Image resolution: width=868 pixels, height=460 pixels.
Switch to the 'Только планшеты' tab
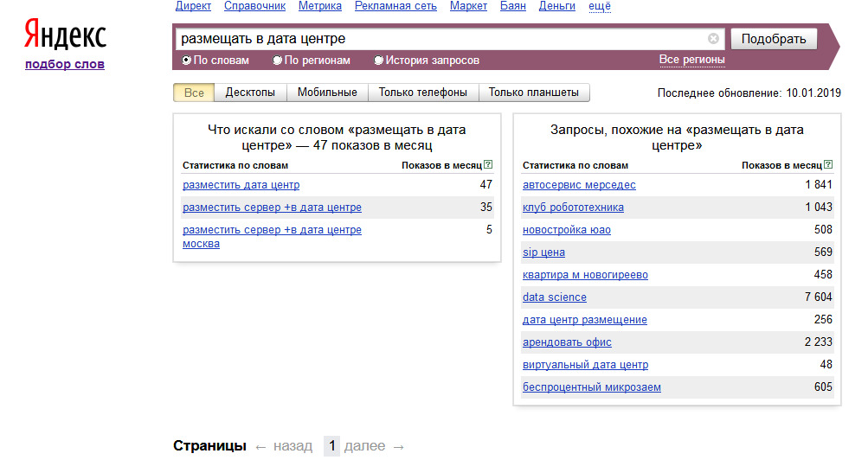tap(534, 93)
